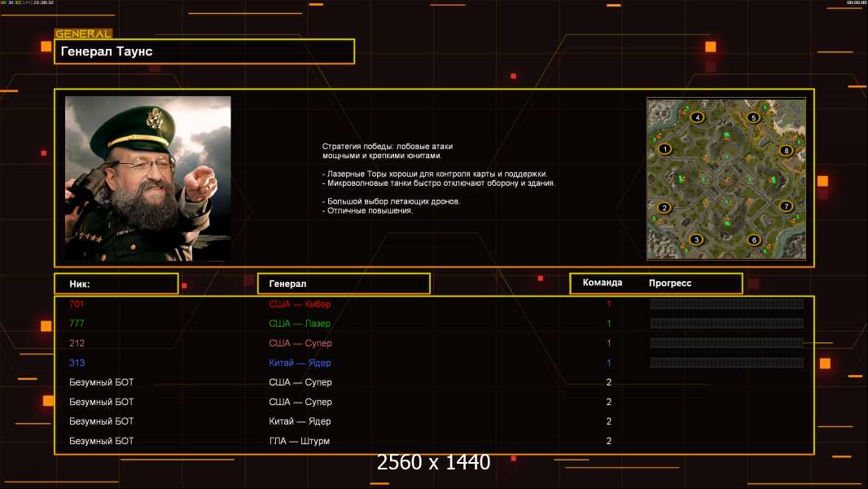Image resolution: width=868 pixels, height=489 pixels.
Task: Select the Генерал column header
Action: tap(343, 284)
